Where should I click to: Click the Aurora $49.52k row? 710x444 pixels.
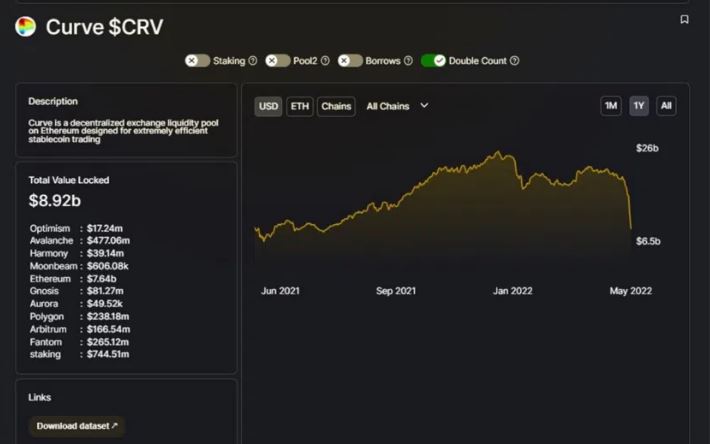[76, 303]
